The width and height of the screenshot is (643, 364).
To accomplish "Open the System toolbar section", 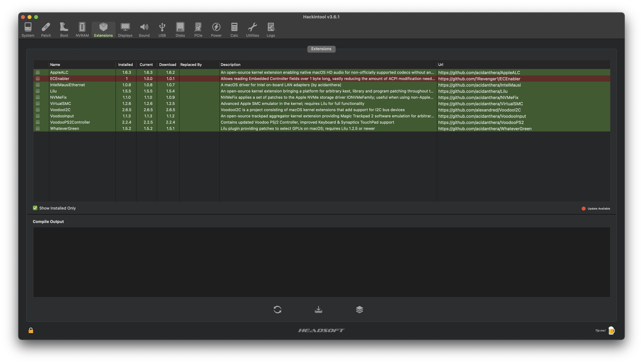I will click(28, 30).
